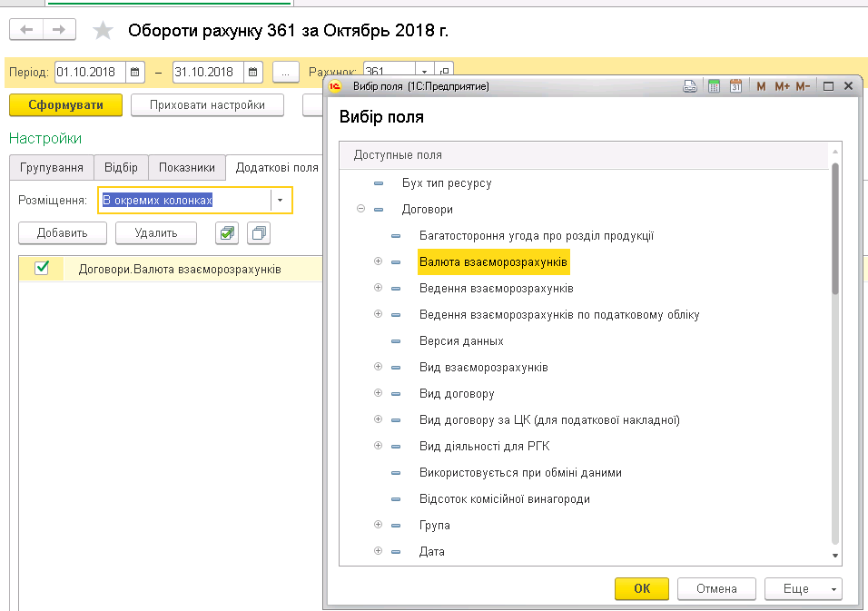Select the Версия данных field

point(461,341)
